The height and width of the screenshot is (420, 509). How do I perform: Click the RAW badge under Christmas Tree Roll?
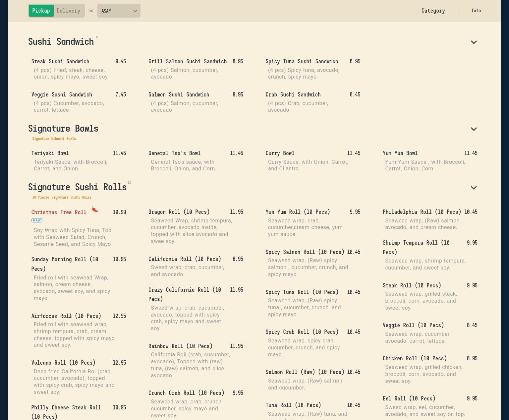(37, 220)
